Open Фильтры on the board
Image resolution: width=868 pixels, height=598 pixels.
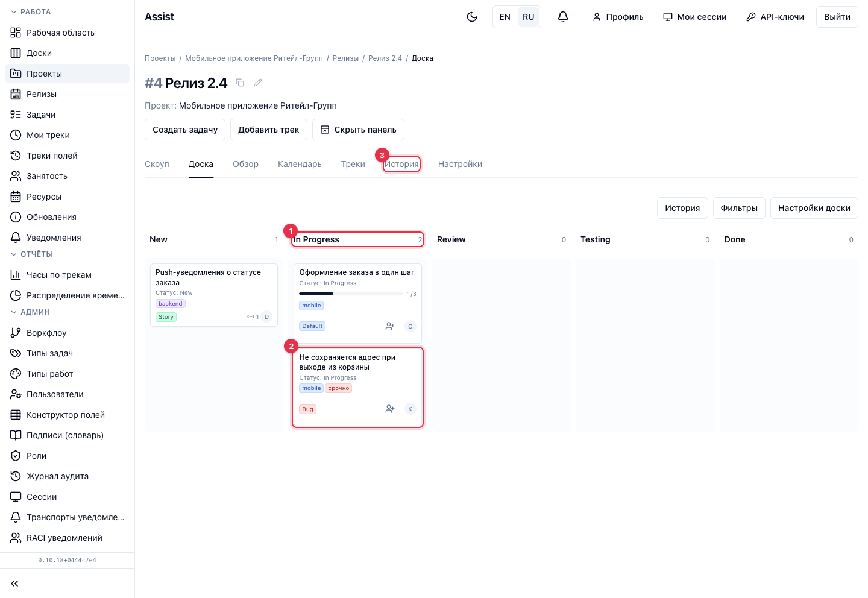(739, 208)
